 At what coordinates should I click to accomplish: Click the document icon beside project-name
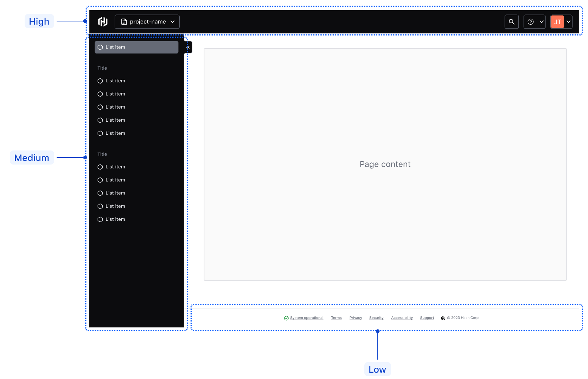[x=124, y=22]
